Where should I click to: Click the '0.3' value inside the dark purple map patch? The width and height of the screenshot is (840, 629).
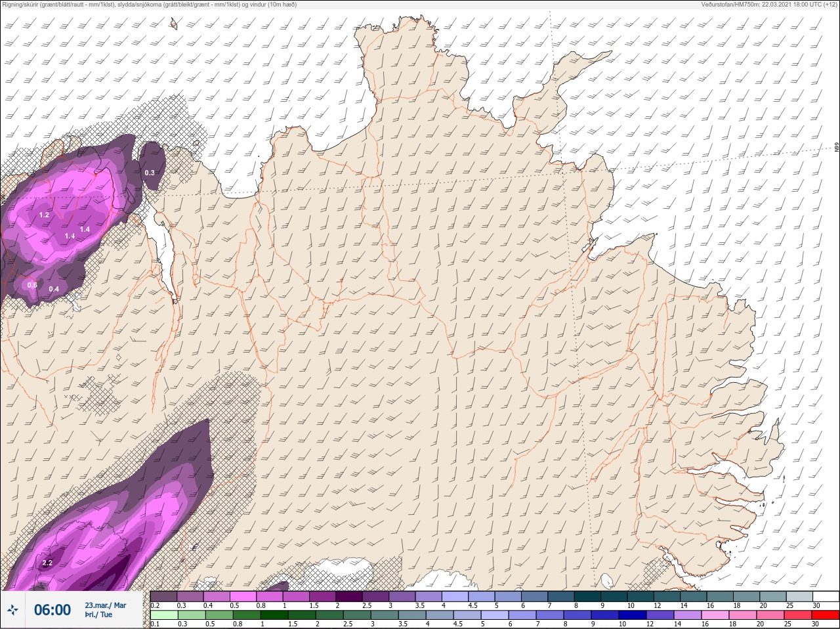click(x=150, y=173)
